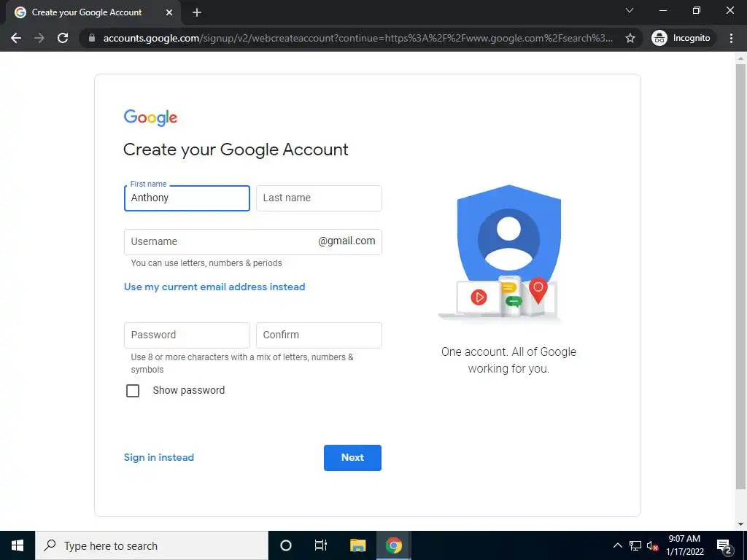The width and height of the screenshot is (747, 560).
Task: Click the browser forward arrow
Action: coord(39,38)
